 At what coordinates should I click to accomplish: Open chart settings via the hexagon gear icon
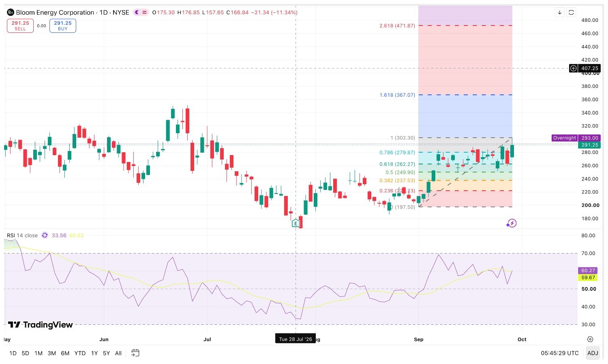point(590,339)
